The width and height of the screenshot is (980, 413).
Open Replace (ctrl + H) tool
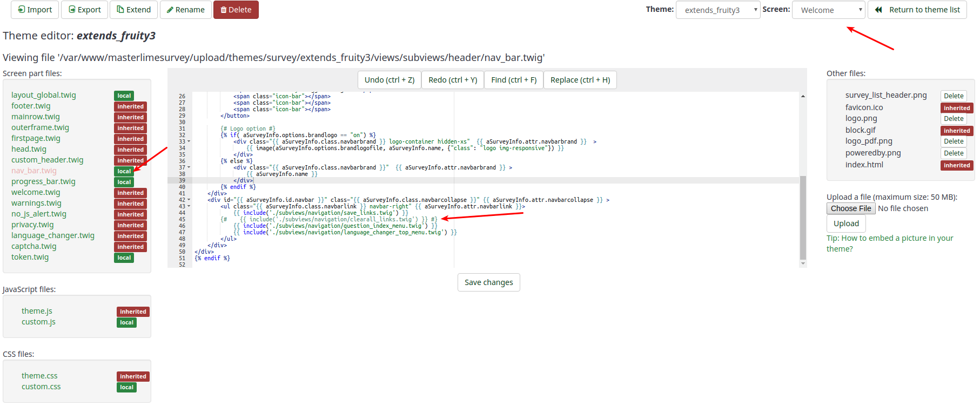coord(580,80)
